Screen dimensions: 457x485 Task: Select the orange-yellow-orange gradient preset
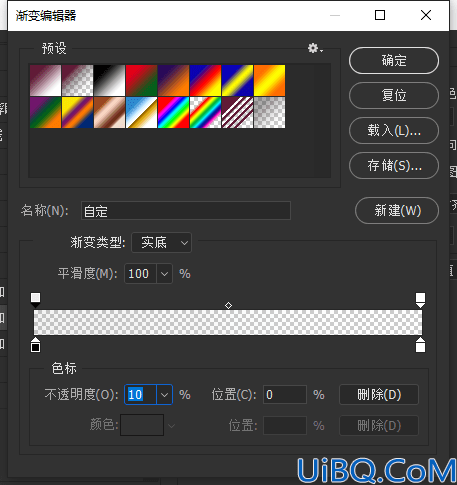[x=269, y=80]
